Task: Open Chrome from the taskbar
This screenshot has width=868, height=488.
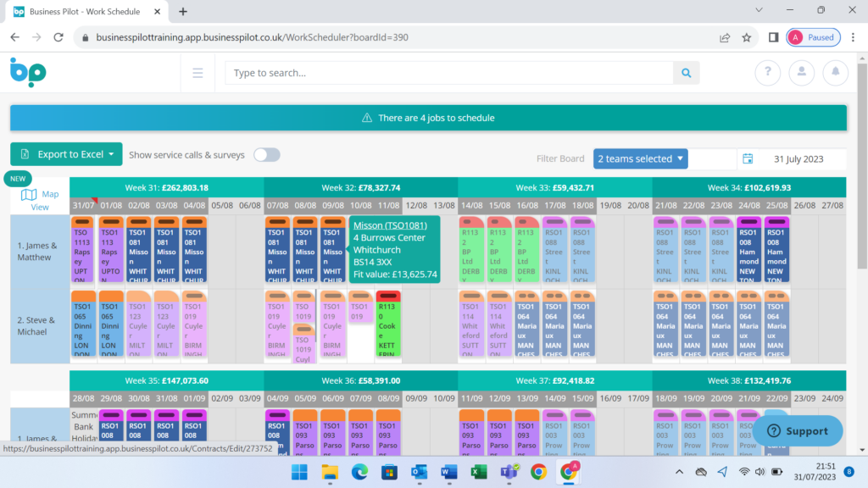Action: tap(537, 472)
